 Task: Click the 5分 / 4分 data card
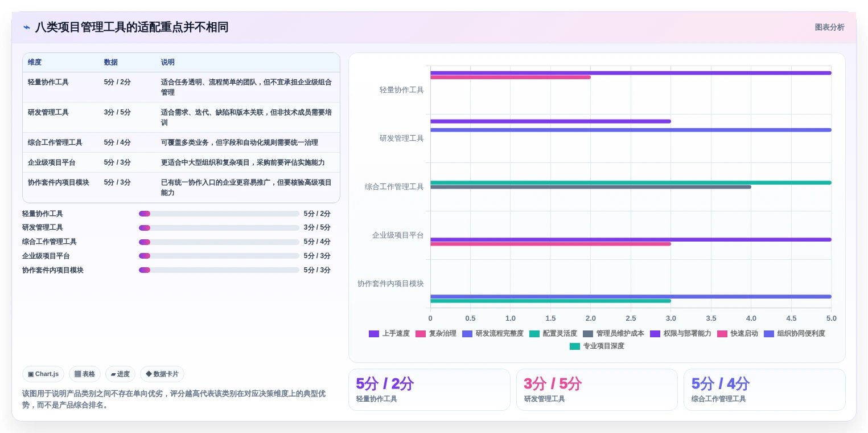point(764,390)
